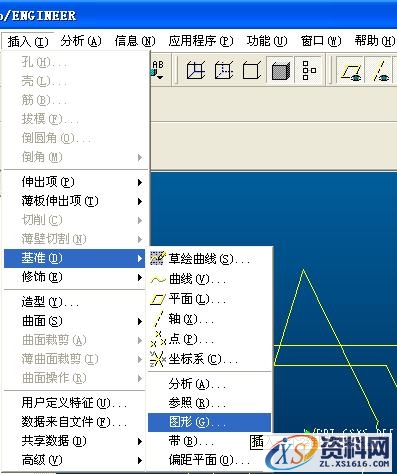The image size is (397, 474).
Task: Click the sketched curve icon beside 草绘曲线
Action: coord(158,258)
